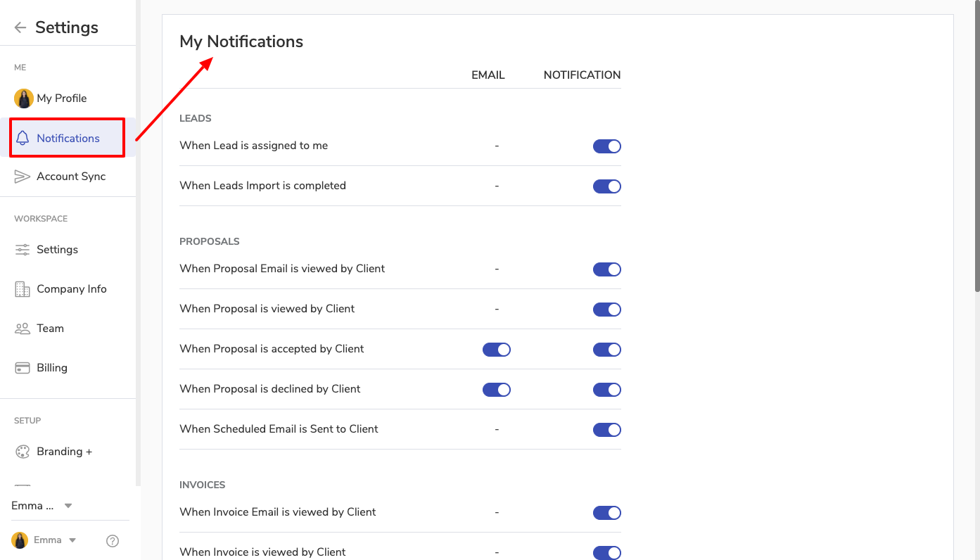Open My Profile settings page
980x560 pixels.
tap(61, 98)
